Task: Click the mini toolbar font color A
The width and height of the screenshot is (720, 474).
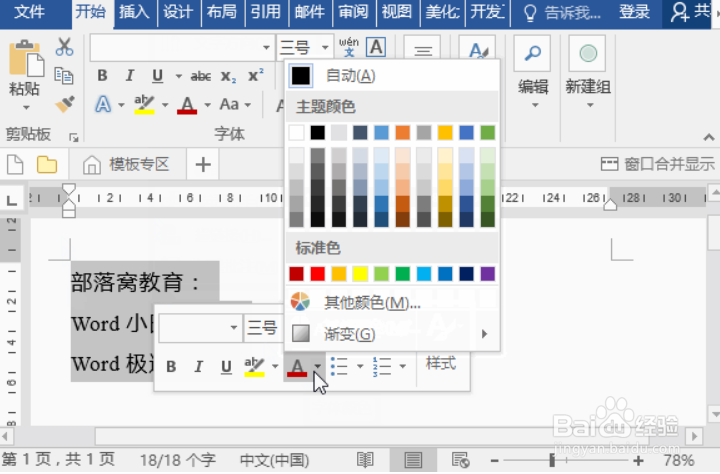Action: (297, 367)
